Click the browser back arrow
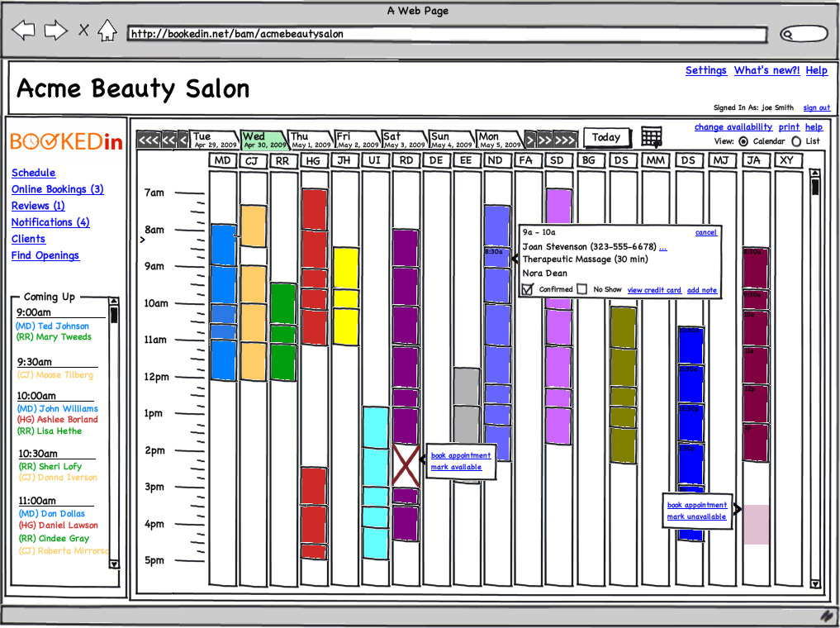The width and height of the screenshot is (840, 628). (x=23, y=30)
